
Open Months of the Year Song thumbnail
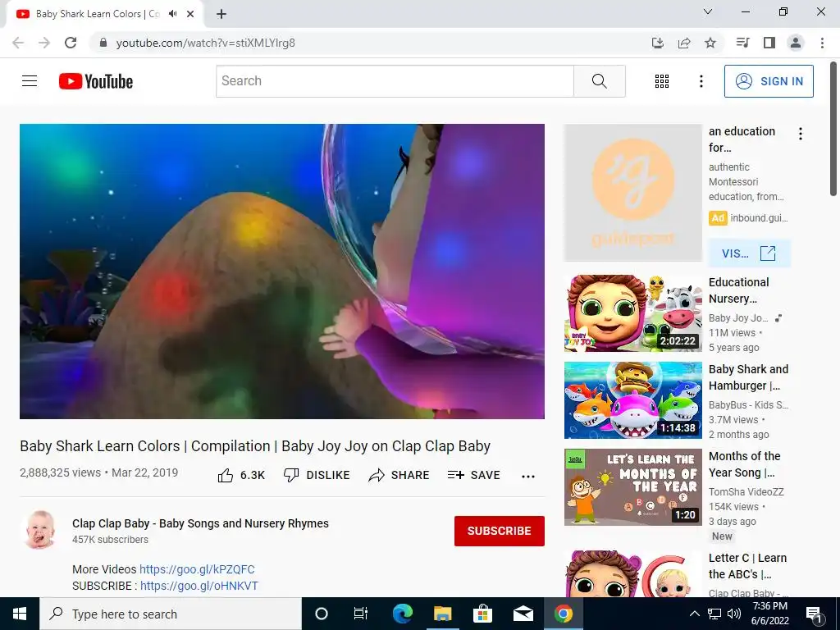click(632, 487)
